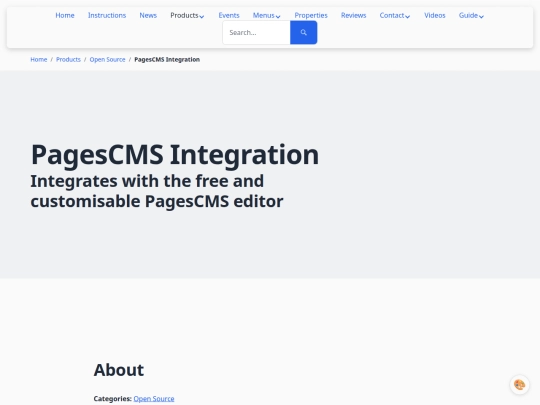Open the News nav item
Screen dimensions: 540x405
pyautogui.click(x=148, y=15)
